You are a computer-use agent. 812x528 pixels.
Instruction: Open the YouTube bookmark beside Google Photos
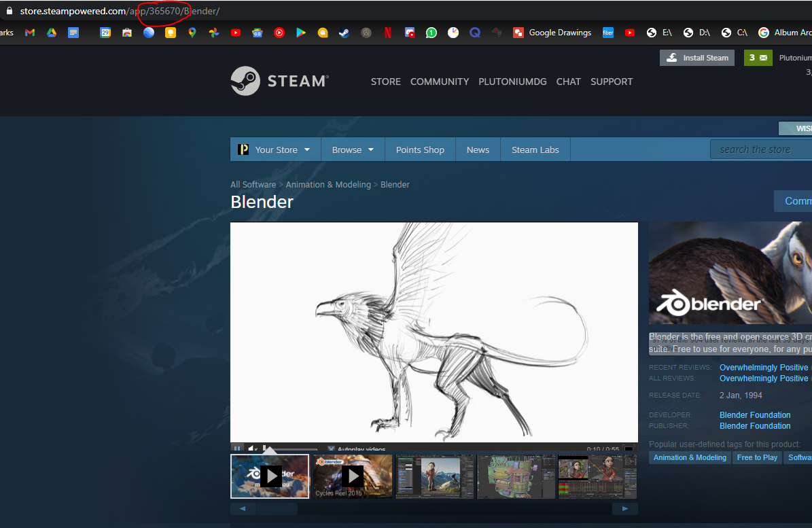[x=236, y=33]
